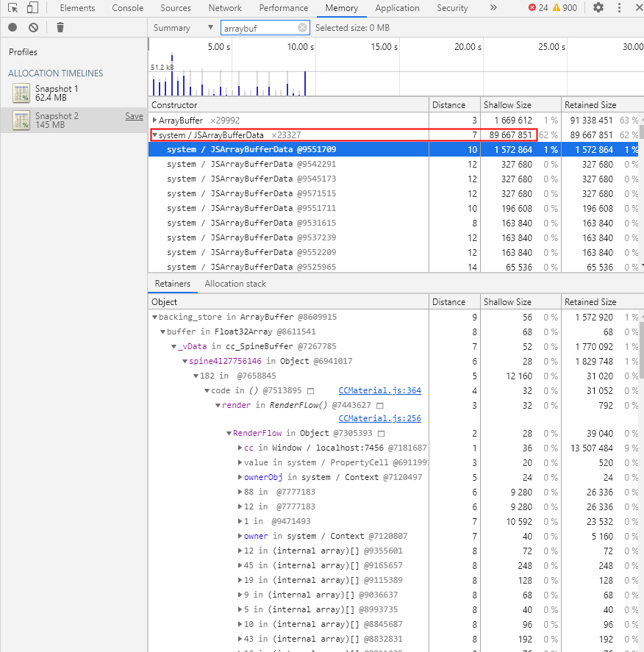Delete the selected profile with the trash icon
Viewport: 644px width, 652px height.
click(x=60, y=28)
